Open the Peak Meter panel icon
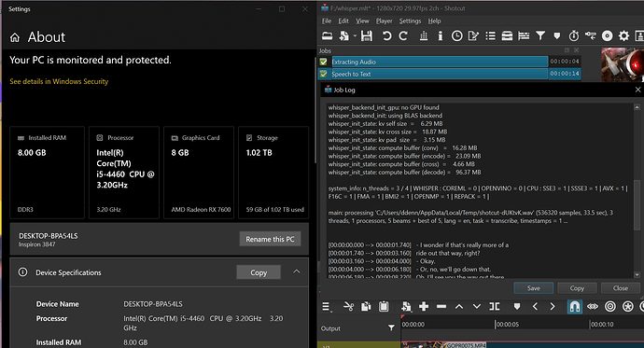 424,36
